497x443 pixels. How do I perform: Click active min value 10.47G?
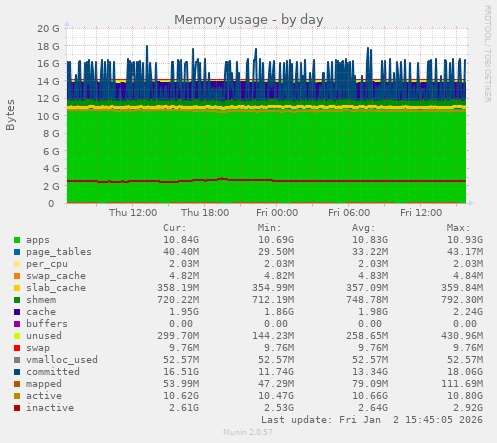(276, 396)
